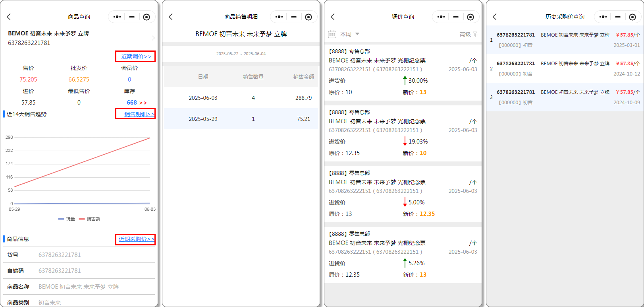Select the 2025-06-03 sales row
Image resolution: width=644 pixels, height=307 pixels.
241,98
